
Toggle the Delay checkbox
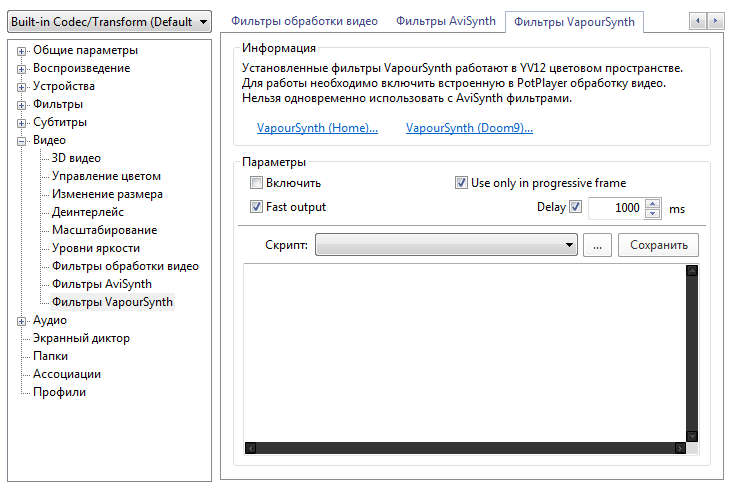click(575, 208)
